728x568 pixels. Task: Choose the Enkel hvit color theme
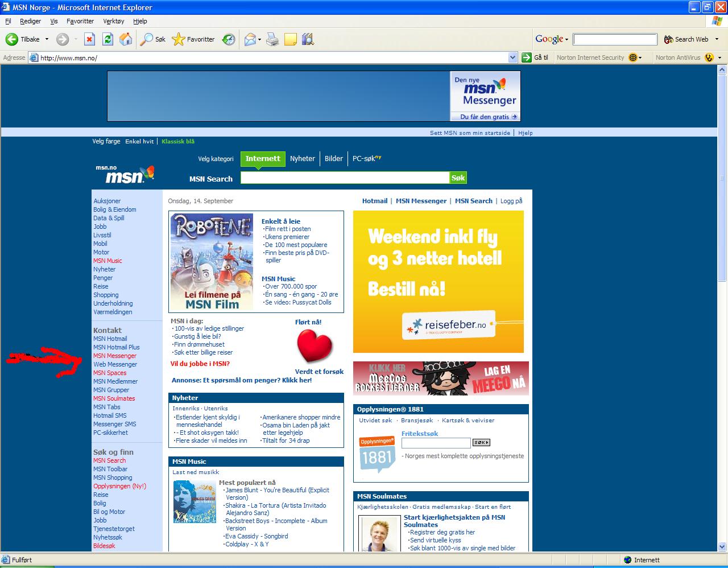coord(139,141)
